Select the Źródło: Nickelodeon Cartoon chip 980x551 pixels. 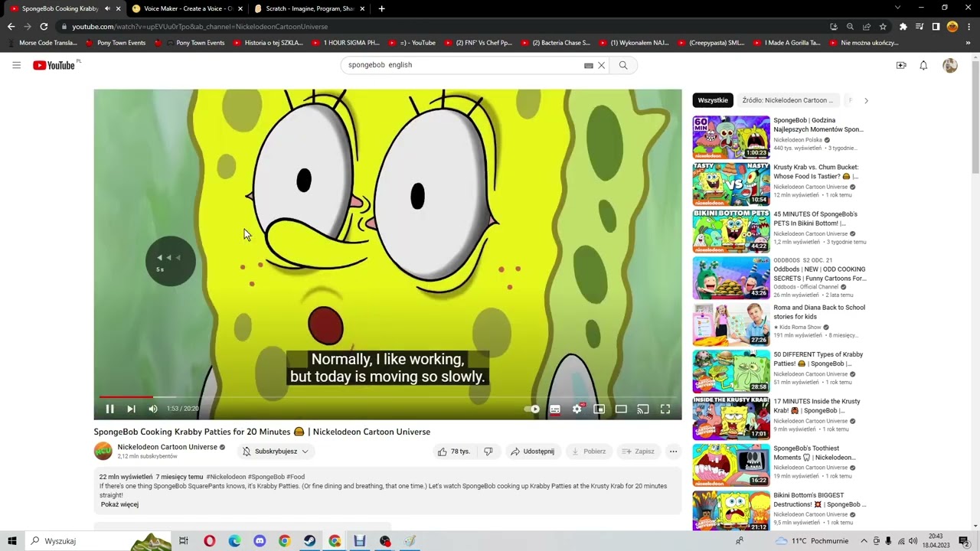coord(788,100)
